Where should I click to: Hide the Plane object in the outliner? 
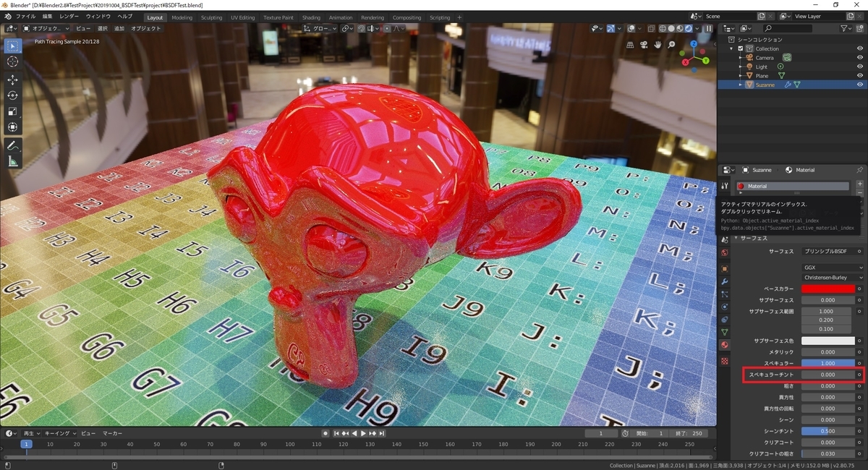(860, 75)
